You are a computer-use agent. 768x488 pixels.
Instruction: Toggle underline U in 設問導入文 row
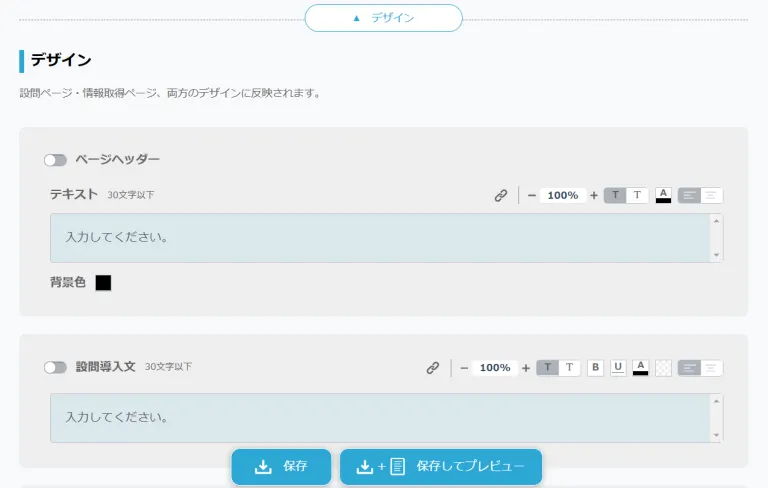618,367
